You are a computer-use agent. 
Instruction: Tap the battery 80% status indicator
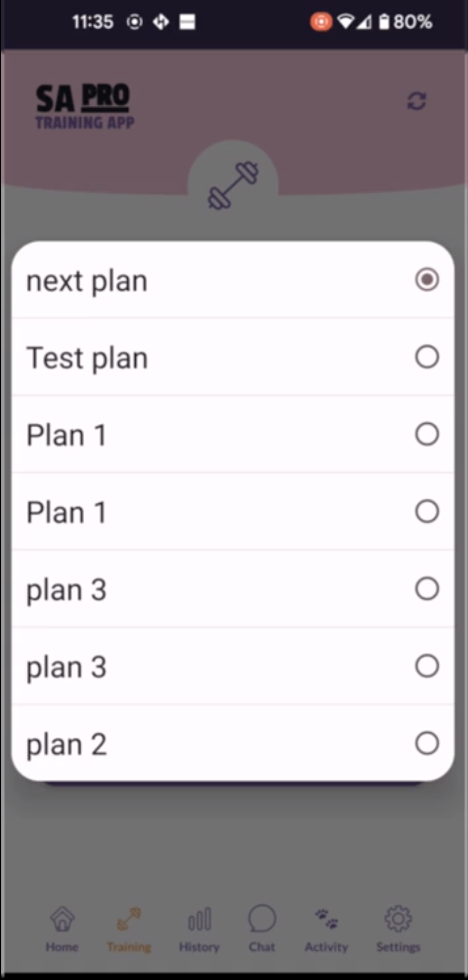(405, 22)
